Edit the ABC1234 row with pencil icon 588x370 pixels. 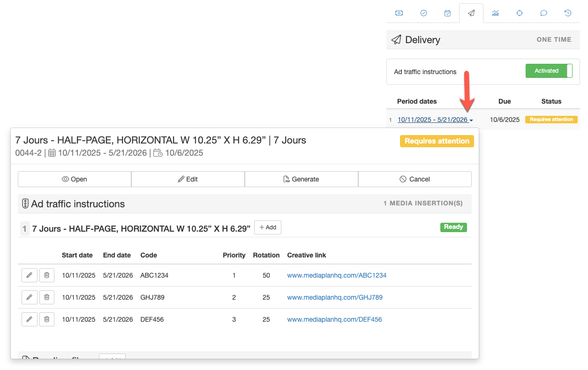point(29,275)
